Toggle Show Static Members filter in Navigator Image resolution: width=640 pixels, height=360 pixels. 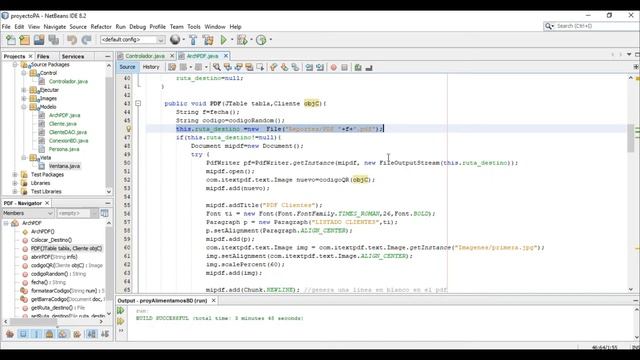(x=36, y=334)
